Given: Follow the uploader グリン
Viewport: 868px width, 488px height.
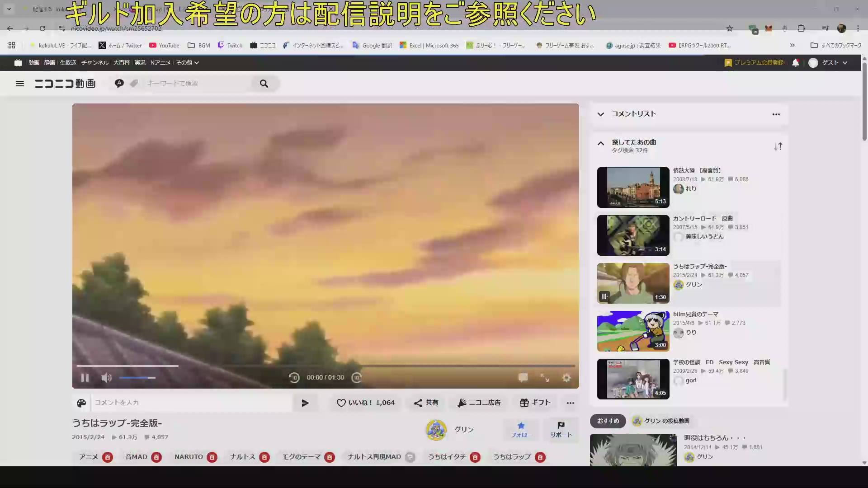Looking at the screenshot, I should [x=521, y=430].
